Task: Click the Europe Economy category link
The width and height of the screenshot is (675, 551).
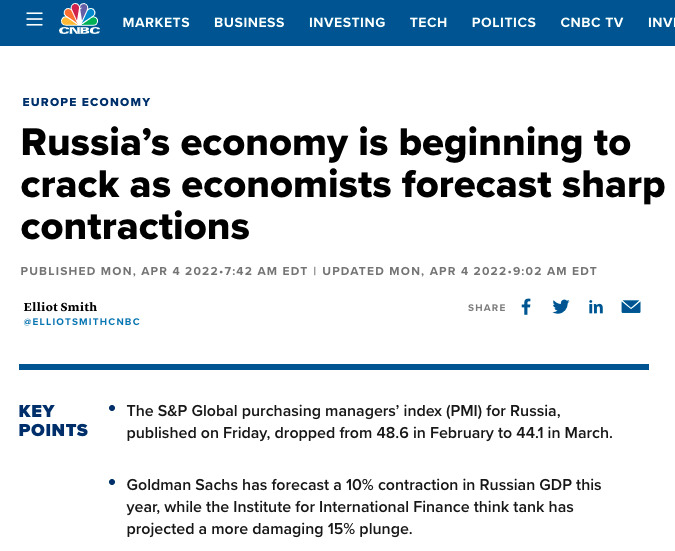Action: [x=87, y=102]
